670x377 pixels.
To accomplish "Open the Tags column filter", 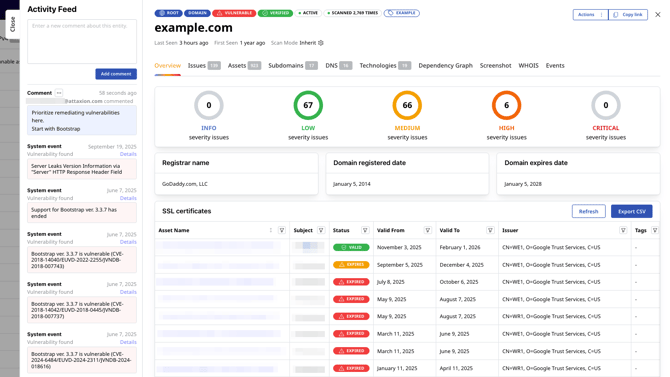I will pyautogui.click(x=655, y=230).
